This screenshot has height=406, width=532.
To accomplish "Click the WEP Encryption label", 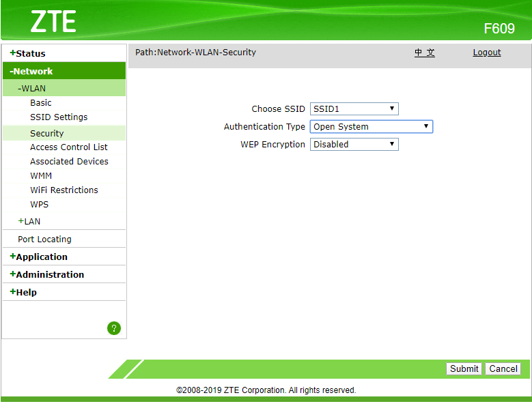I will click(x=272, y=145).
